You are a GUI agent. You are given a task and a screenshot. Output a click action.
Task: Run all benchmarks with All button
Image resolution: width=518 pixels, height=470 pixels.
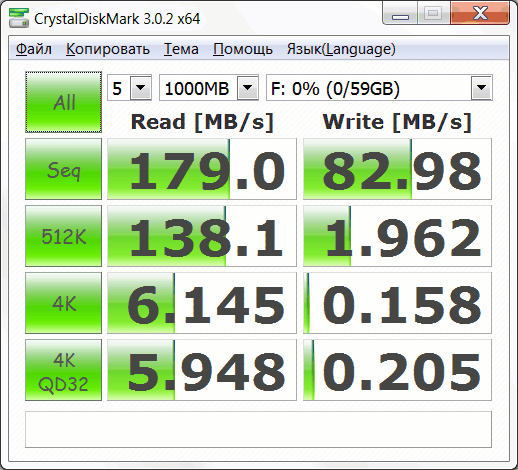tap(63, 102)
